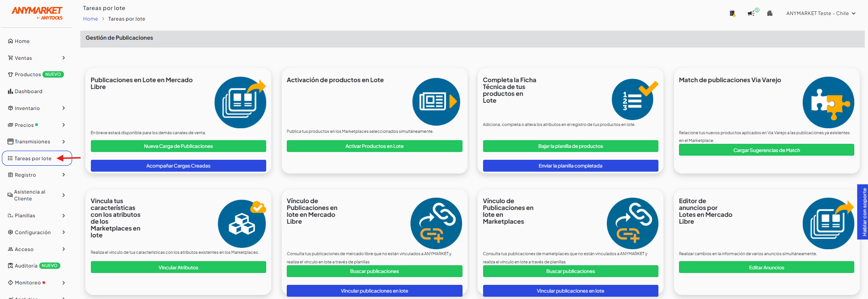Click the Activación de productos en Lote icon

436,102
